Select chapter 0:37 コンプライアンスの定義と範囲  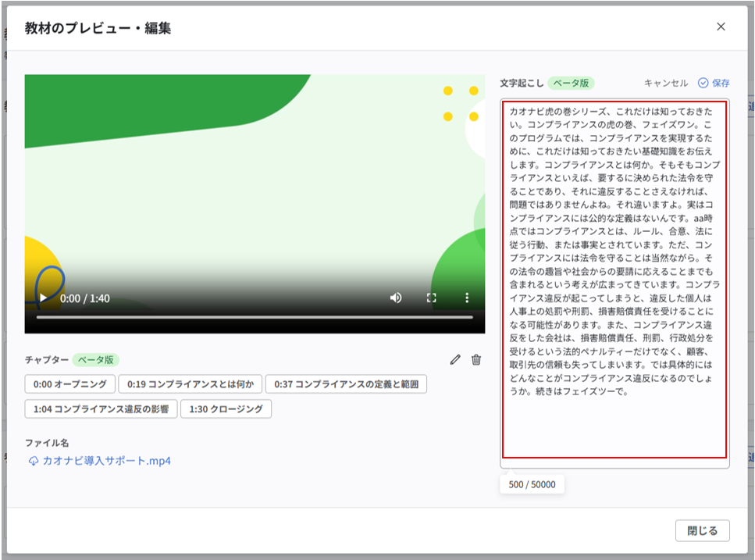345,385
